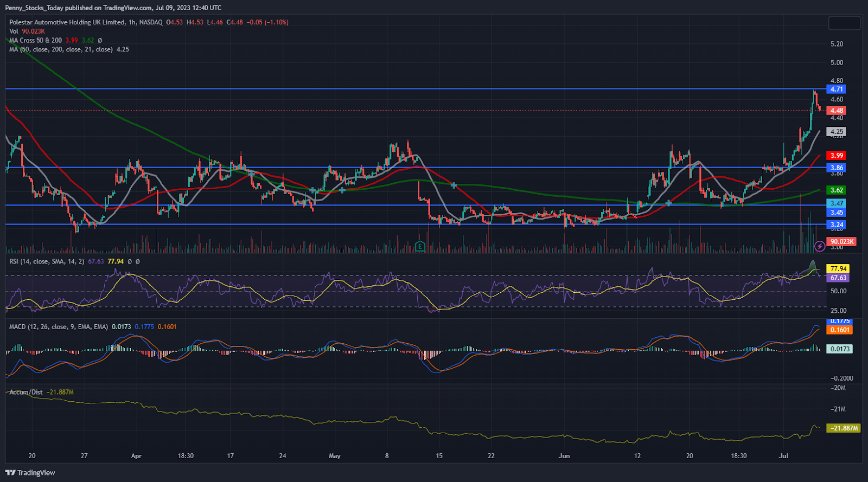The height and width of the screenshot is (482, 868).
Task: Click the green 3.62 MA price label
Action: point(837,190)
